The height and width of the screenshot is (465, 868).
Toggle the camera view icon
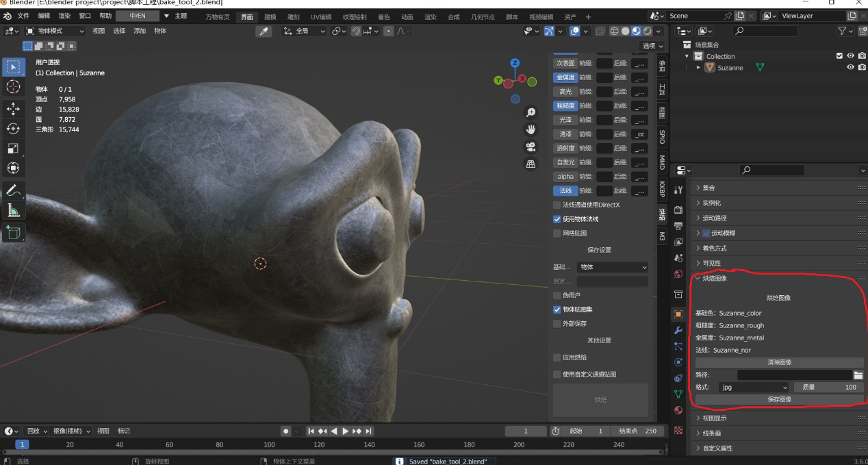tap(531, 147)
